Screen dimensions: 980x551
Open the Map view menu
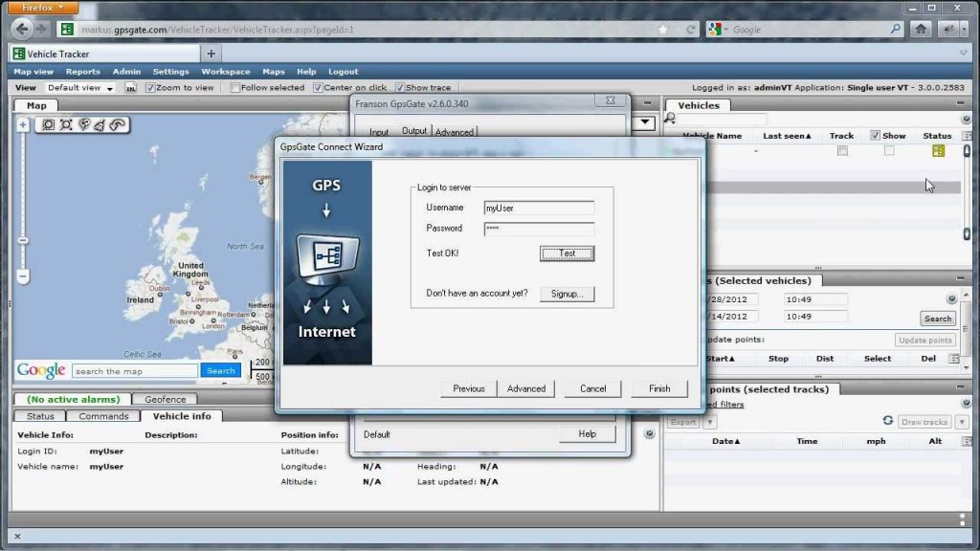33,72
